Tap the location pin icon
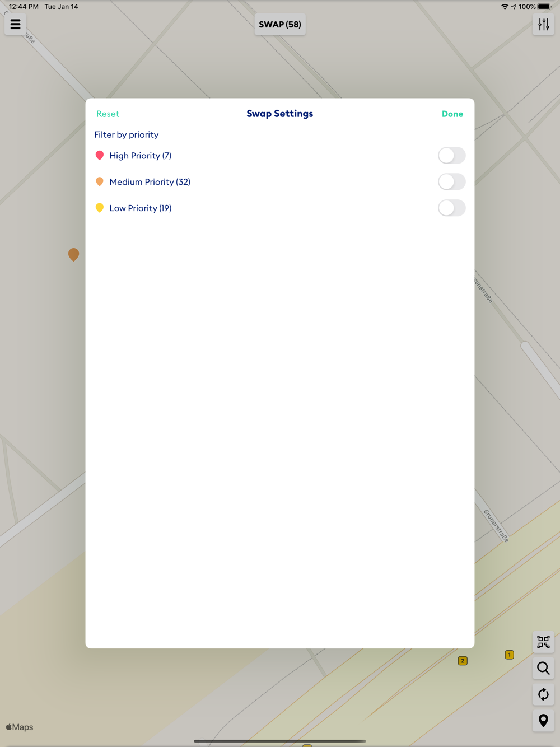Image resolution: width=560 pixels, height=747 pixels. (x=543, y=721)
